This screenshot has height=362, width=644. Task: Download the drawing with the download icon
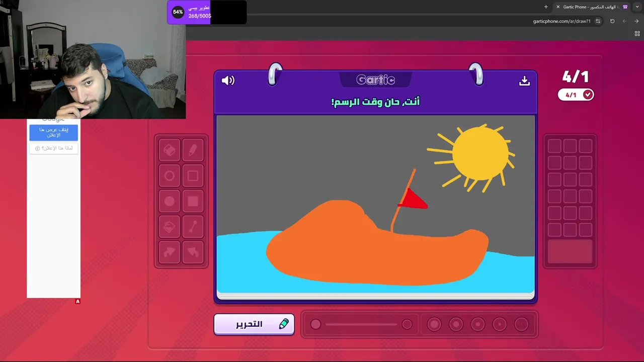tap(524, 81)
